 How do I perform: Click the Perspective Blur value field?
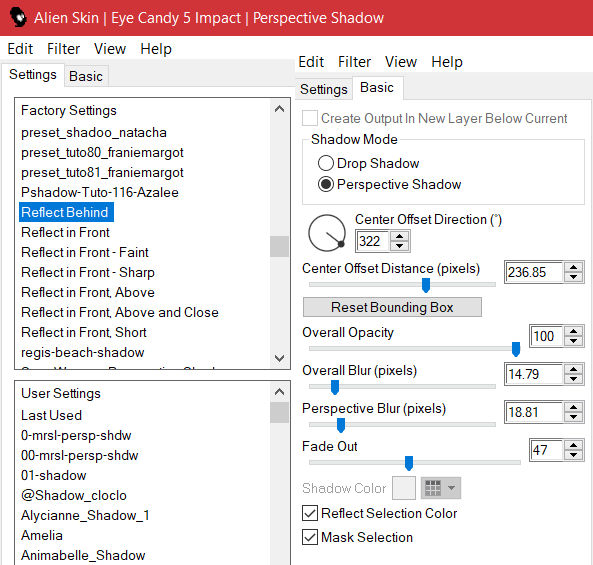[534, 412]
